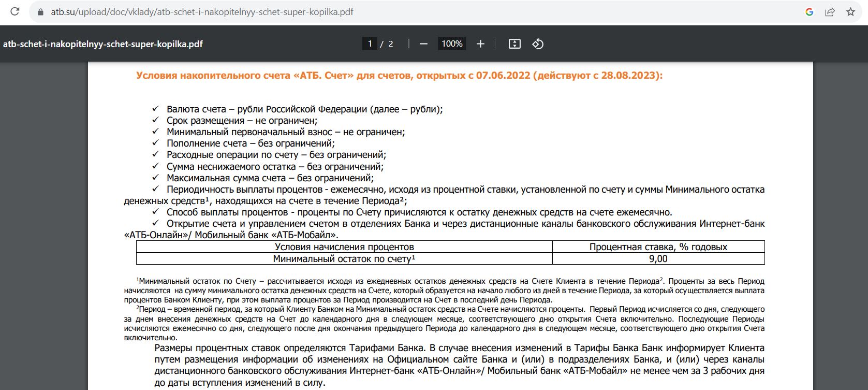Viewport: 868px width, 390px height.
Task: Select the URL in the address bar
Action: pos(202,12)
